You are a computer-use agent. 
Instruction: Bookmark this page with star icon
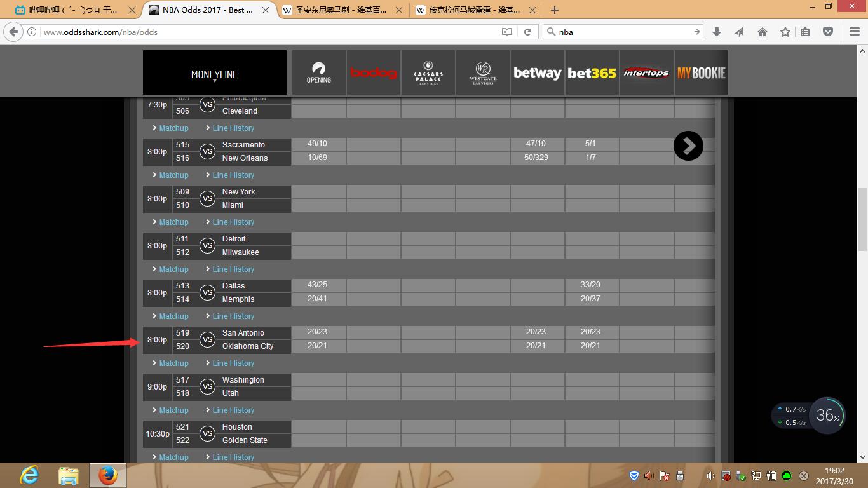[785, 32]
